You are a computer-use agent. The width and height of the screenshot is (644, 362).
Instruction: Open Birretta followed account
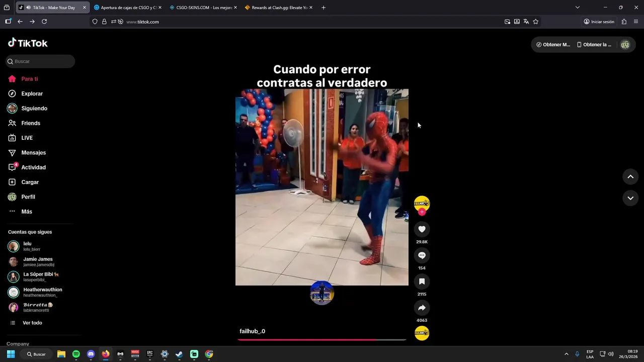tap(40, 308)
